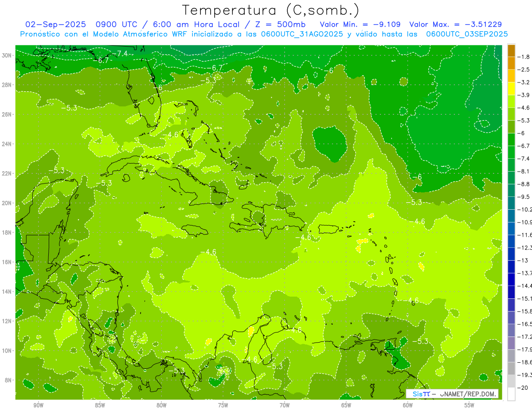Click the "70W" longitude label
This screenshot has width=532, height=411.
(x=285, y=405)
